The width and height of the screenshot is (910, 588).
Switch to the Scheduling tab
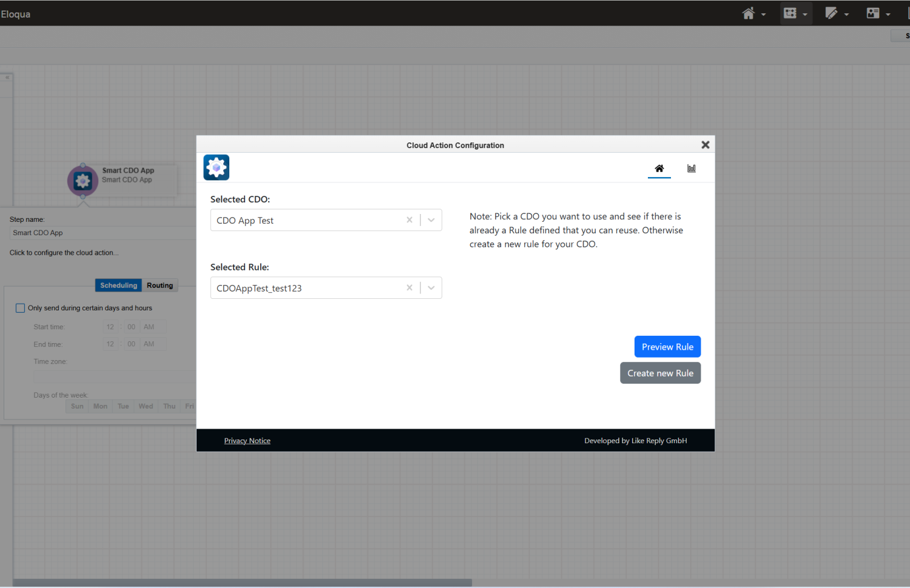coord(119,286)
